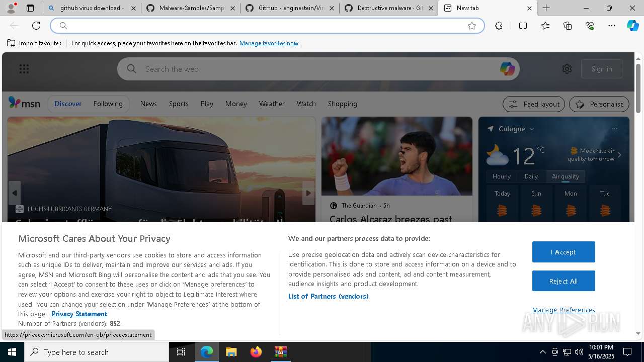The image size is (644, 362).
Task: Open the Edge profile icon
Action: [x=11, y=8]
